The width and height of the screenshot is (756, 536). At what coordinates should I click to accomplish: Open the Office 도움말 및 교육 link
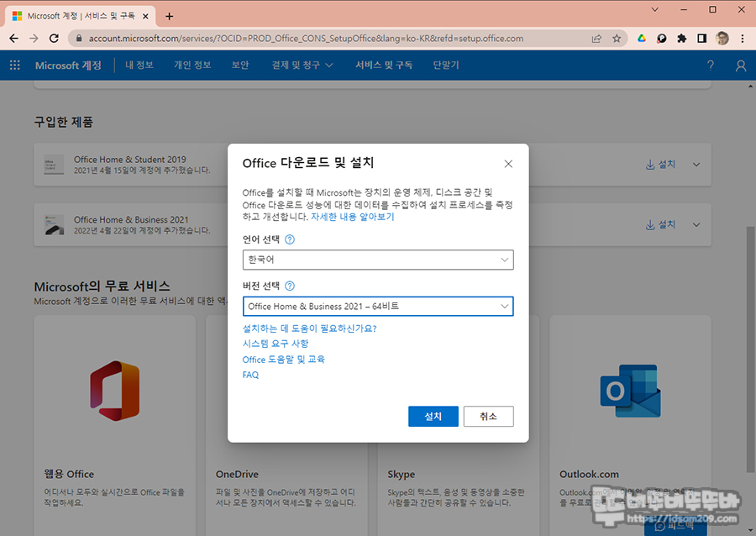click(x=284, y=360)
